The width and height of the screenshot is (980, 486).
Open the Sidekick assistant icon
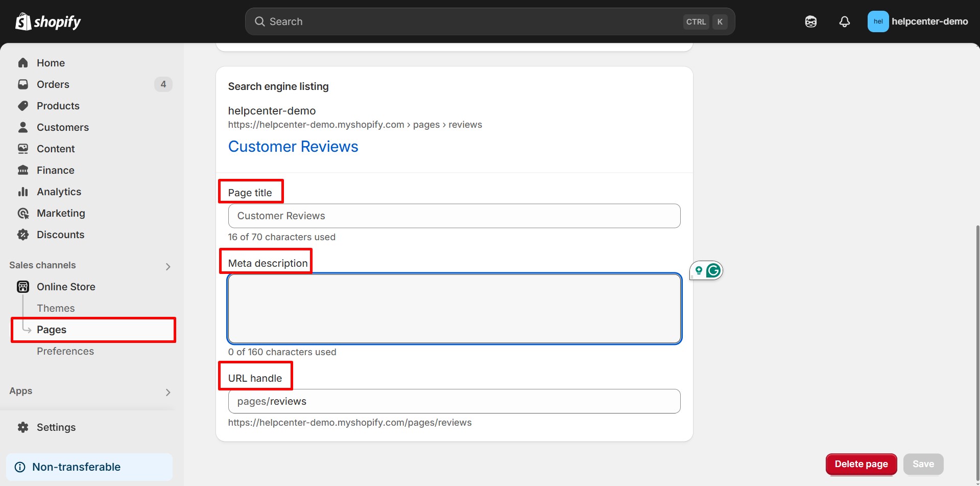pyautogui.click(x=810, y=21)
